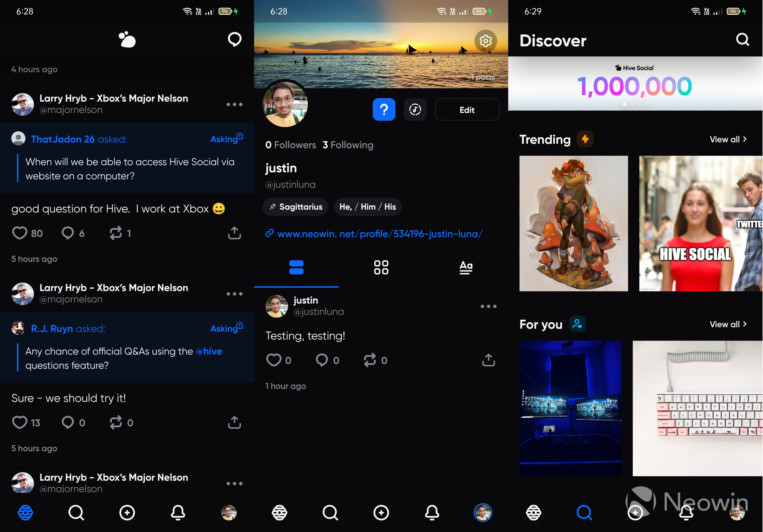763x532 pixels.
Task: Go to home feed in left screen nav
Action: pyautogui.click(x=25, y=512)
